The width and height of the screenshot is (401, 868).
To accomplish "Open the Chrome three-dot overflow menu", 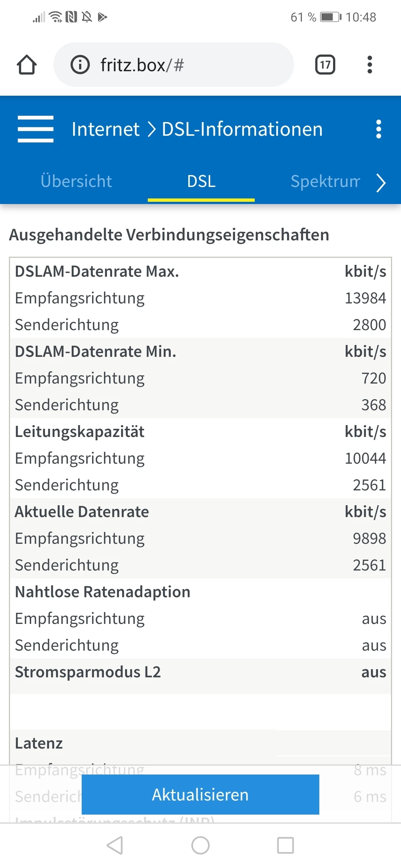I will 369,65.
